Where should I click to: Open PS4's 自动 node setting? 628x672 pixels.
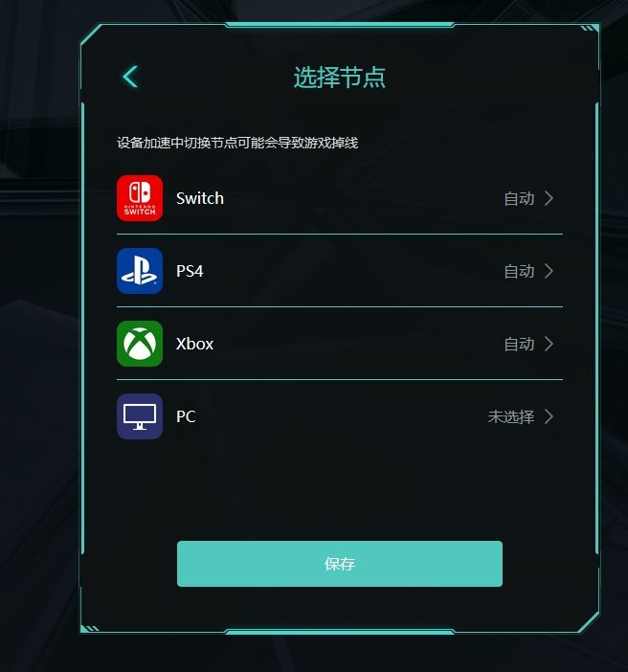pyautogui.click(x=519, y=271)
